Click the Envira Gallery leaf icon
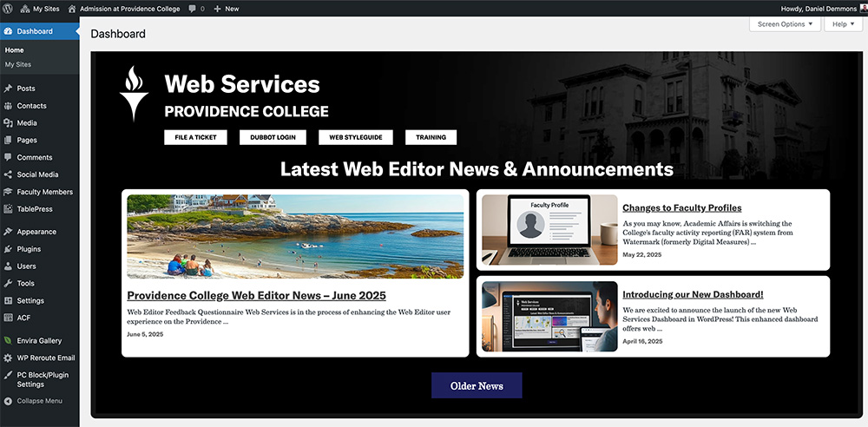 (x=8, y=341)
